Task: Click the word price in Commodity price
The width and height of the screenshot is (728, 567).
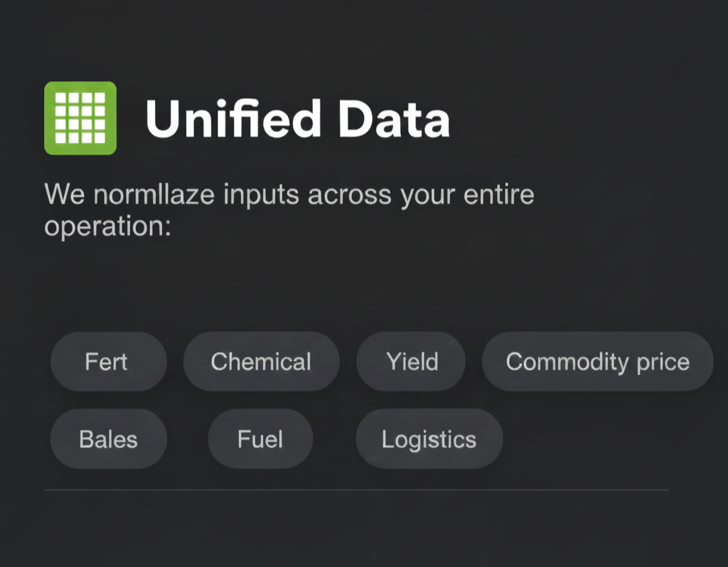Action: point(663,363)
